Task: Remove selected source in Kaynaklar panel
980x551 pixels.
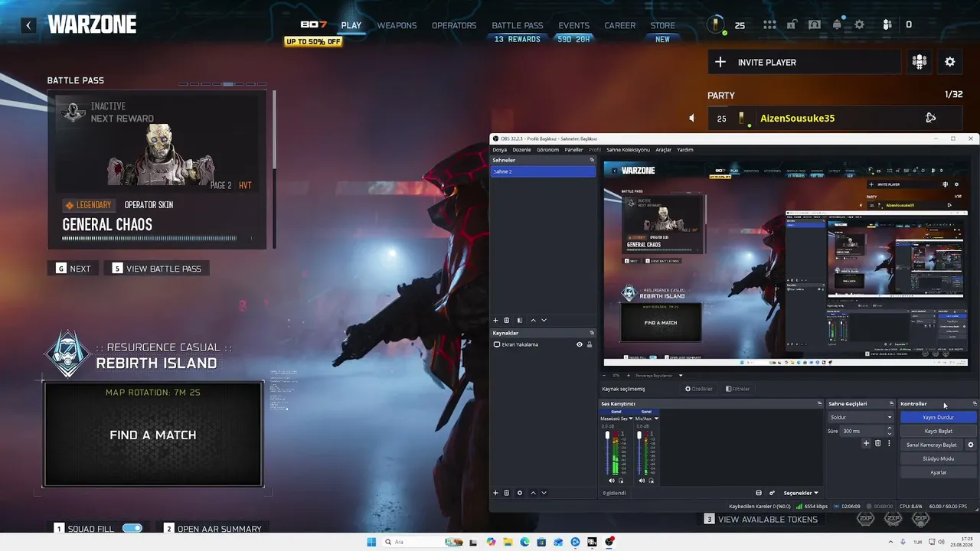Action: pos(506,493)
